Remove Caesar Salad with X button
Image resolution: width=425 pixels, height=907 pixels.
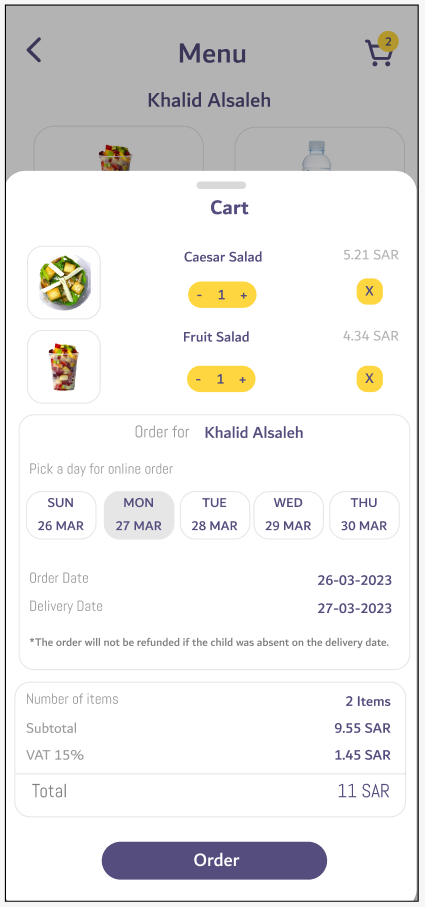point(369,291)
